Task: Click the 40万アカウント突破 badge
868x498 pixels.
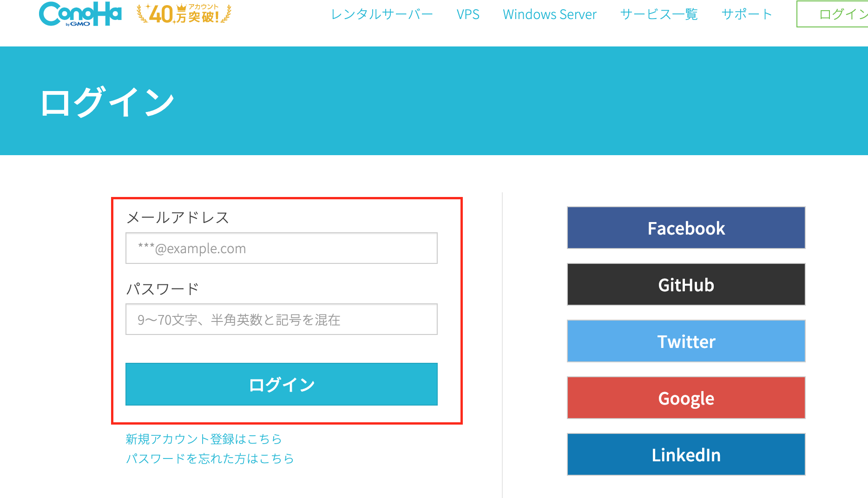Action: tap(184, 14)
